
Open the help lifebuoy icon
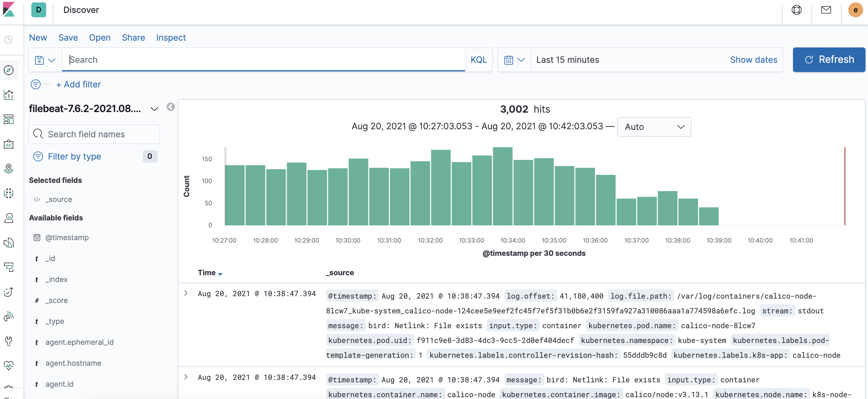point(797,10)
